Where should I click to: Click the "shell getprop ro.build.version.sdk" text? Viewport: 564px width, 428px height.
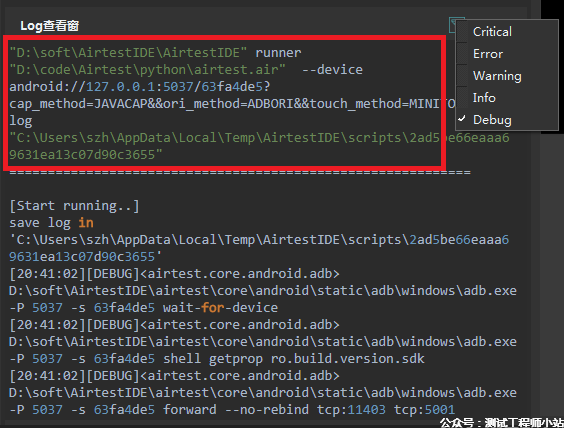point(294,359)
